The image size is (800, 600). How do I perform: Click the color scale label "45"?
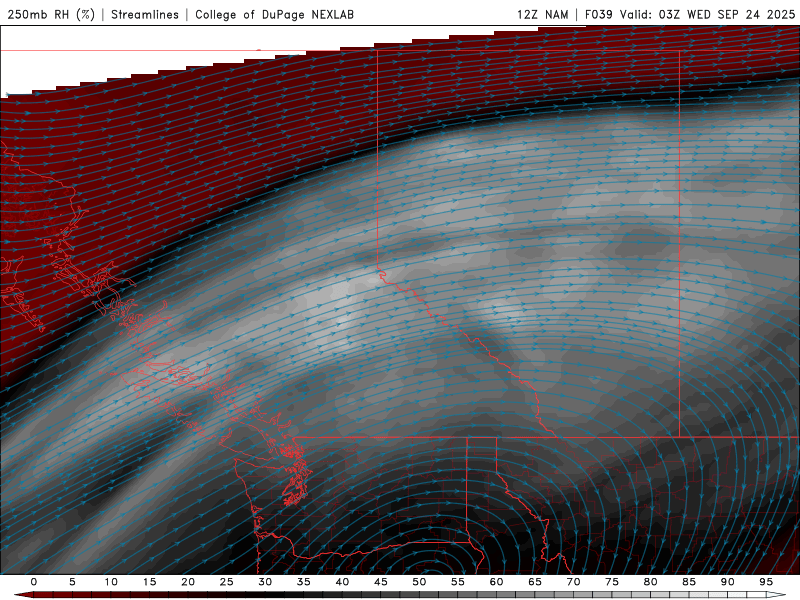(x=381, y=582)
